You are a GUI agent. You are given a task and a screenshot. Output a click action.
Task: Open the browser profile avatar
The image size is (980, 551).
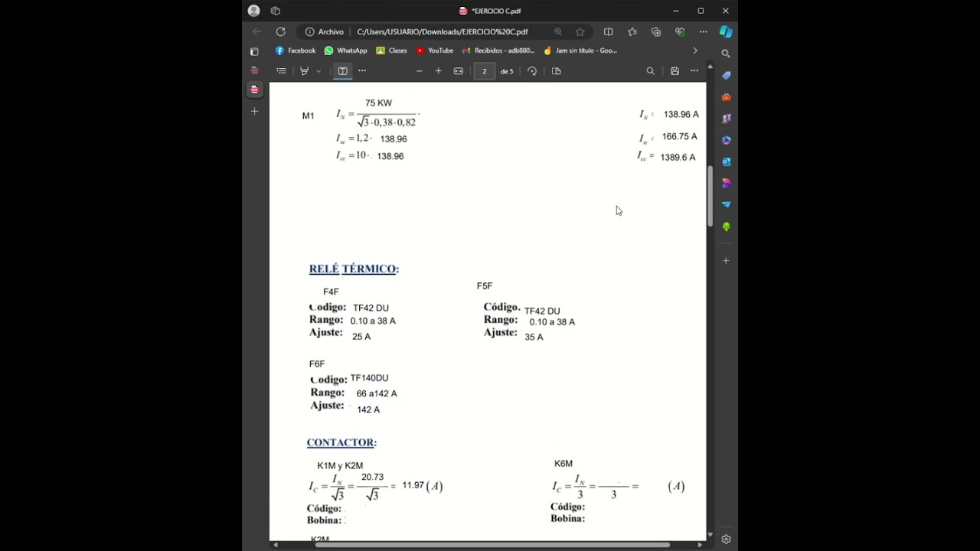(253, 11)
